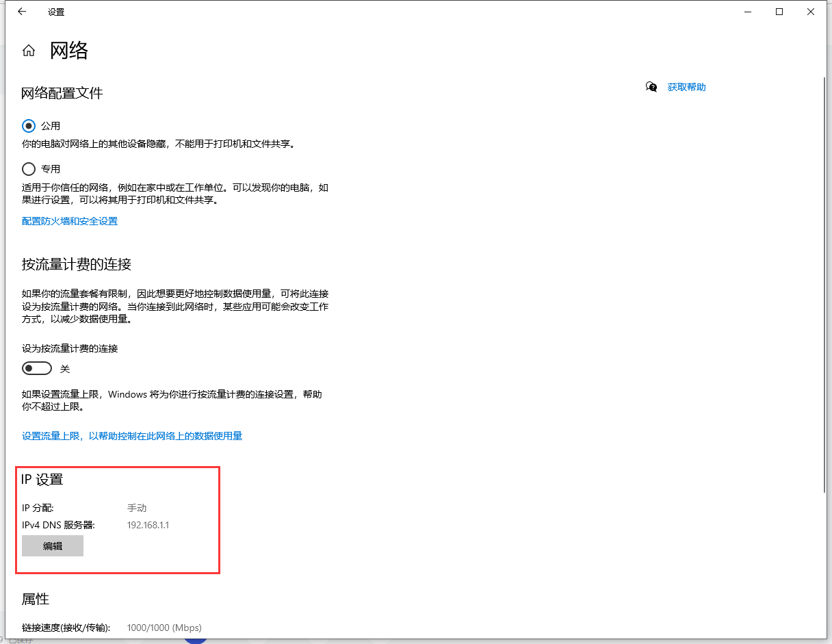Open Settings home via house icon
This screenshot has height=644, width=832.
point(29,51)
